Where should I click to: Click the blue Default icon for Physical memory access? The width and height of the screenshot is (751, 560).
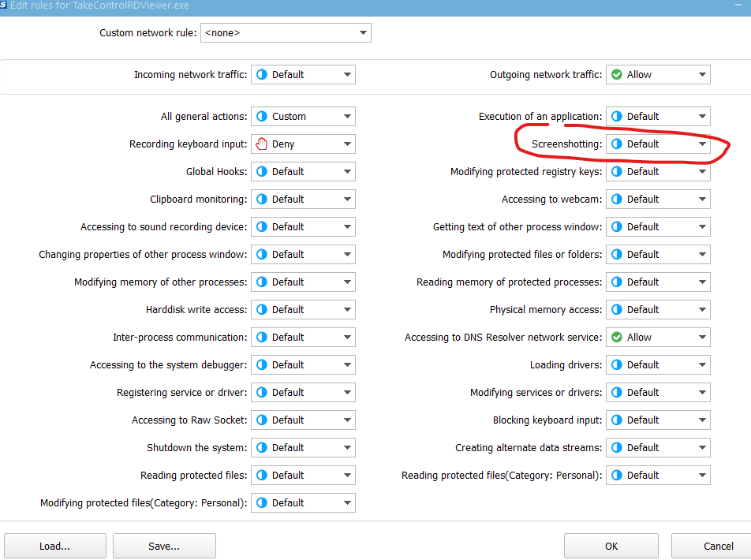(x=617, y=310)
